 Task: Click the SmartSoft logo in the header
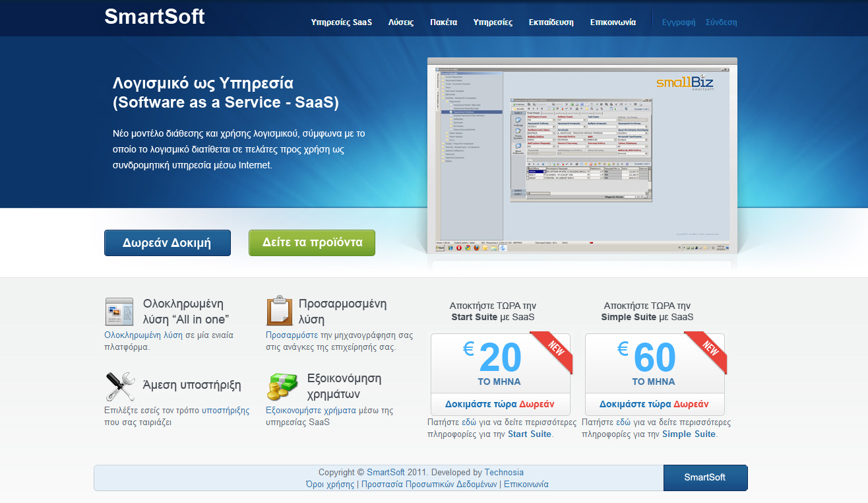154,16
